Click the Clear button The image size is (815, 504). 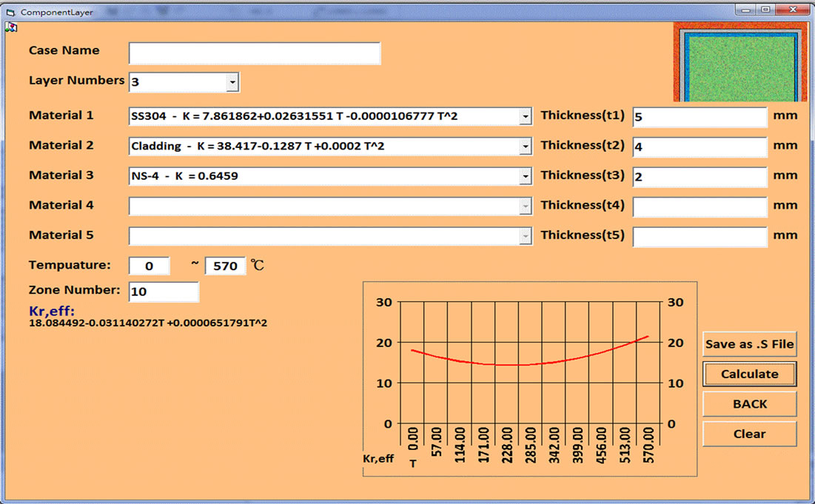(x=749, y=434)
